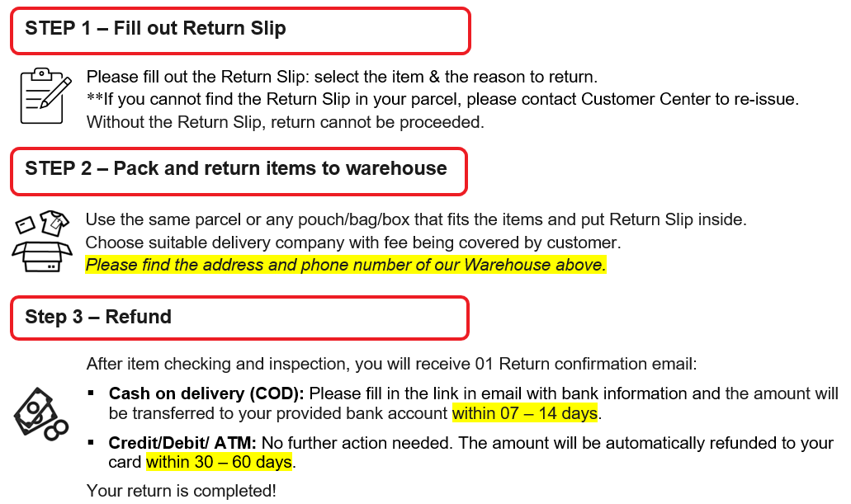
Task: Click the highlighted "within 07 – 14 days" text
Action: [x=525, y=412]
